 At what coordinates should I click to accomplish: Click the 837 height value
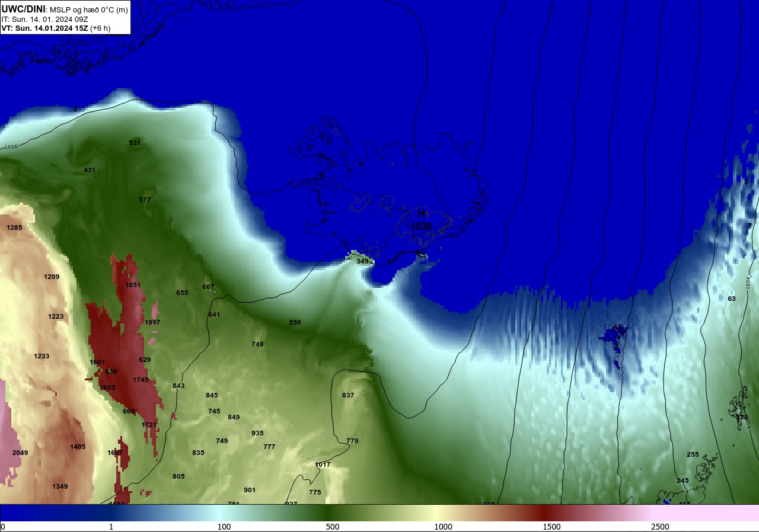[348, 395]
